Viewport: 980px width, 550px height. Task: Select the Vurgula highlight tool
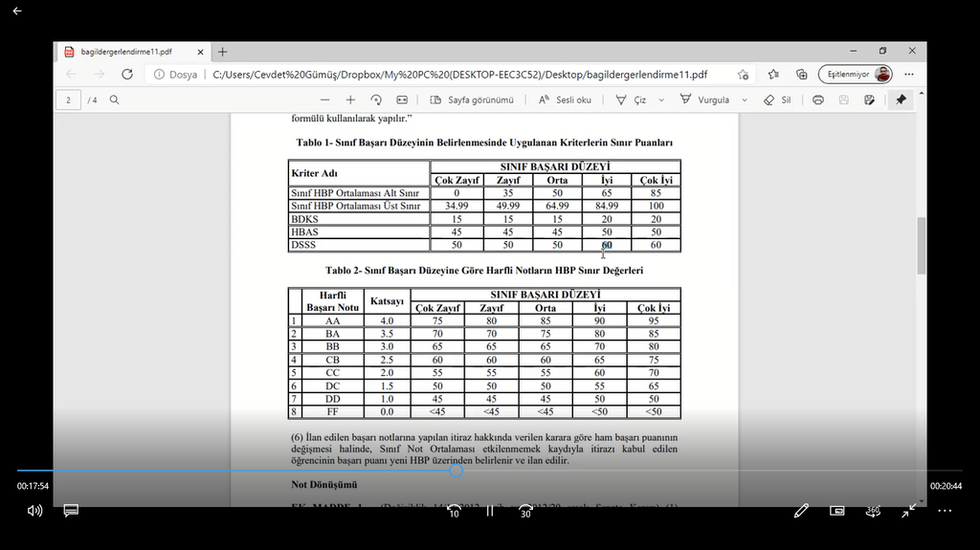tap(705, 100)
